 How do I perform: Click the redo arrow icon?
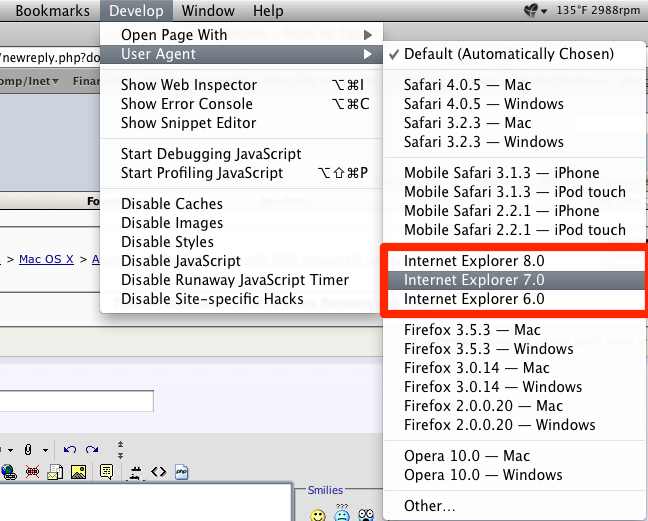click(92, 450)
